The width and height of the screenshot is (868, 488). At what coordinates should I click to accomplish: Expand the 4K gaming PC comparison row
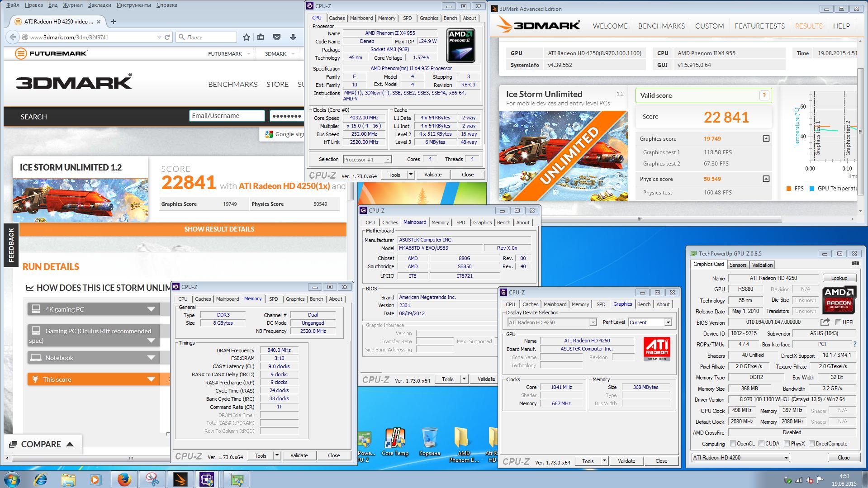click(93, 309)
